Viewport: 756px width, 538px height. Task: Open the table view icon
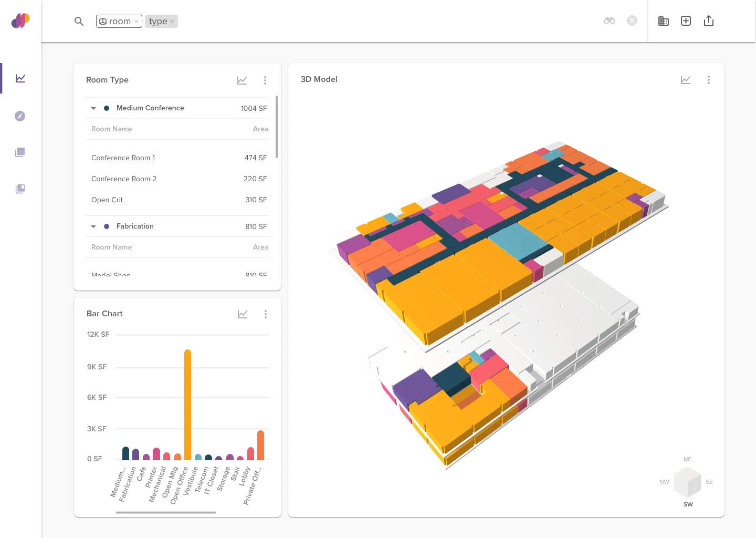663,21
